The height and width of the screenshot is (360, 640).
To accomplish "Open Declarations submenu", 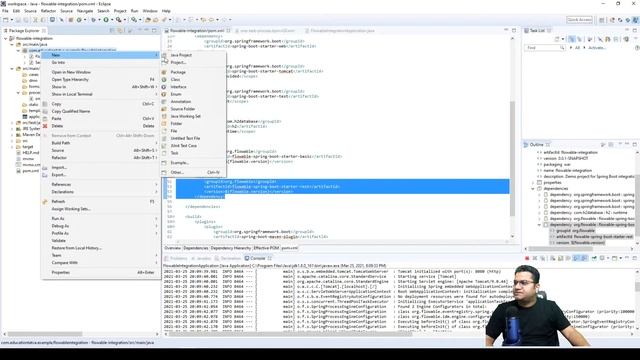I will click(x=62, y=192).
